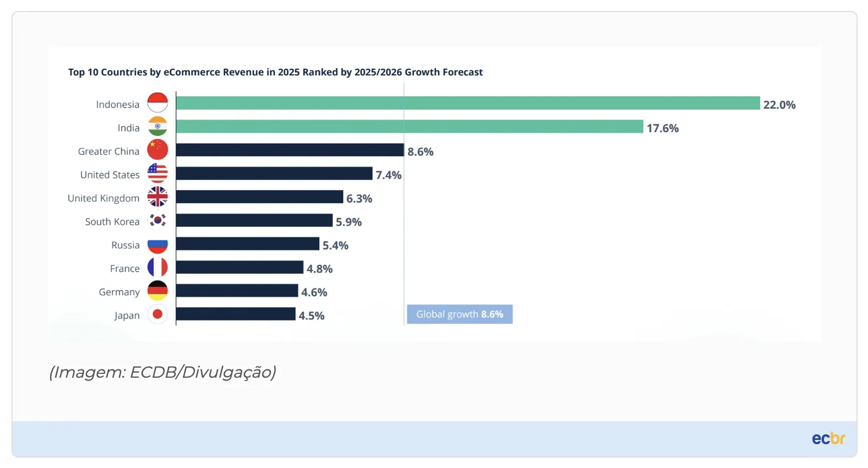
Task: Select the United Kingdom flag icon
Action: click(158, 197)
